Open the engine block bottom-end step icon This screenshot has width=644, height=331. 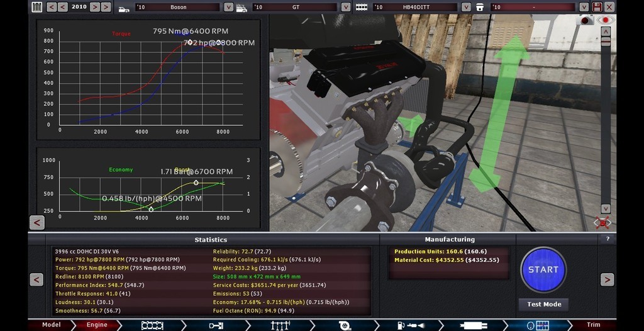152,325
